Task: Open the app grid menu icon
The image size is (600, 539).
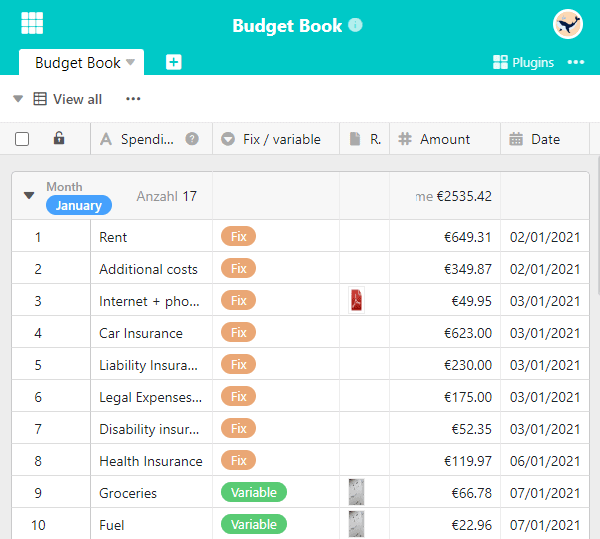Action: [x=32, y=24]
